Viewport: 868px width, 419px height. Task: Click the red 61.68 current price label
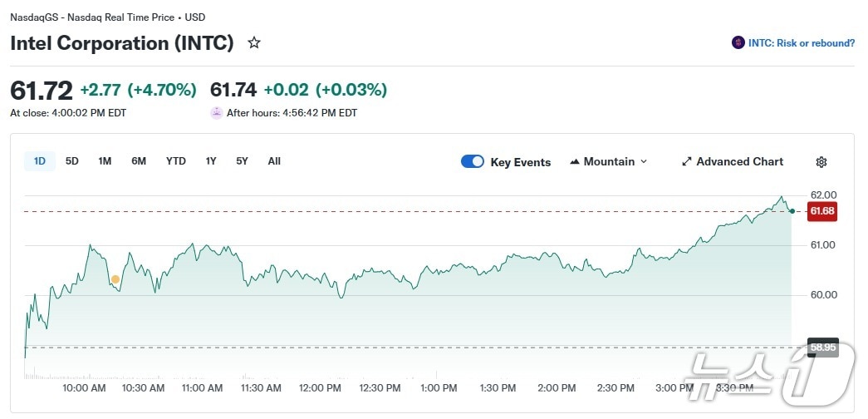click(x=821, y=211)
